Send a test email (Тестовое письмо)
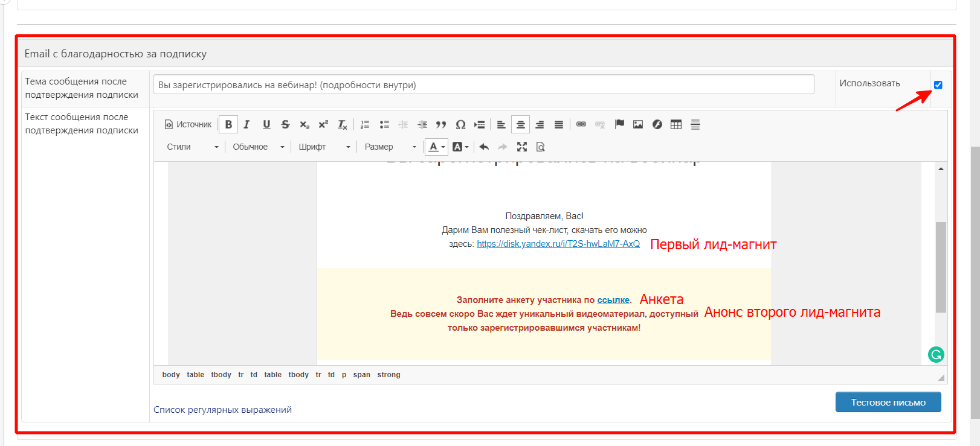The height and width of the screenshot is (446, 980). [888, 402]
